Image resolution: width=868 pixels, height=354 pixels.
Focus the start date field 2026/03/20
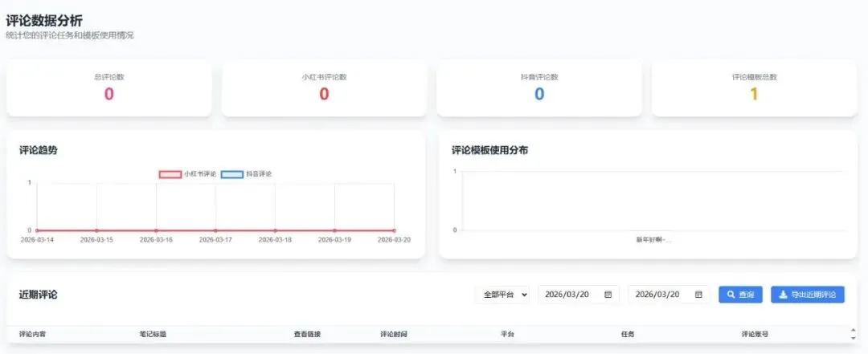pyautogui.click(x=579, y=295)
